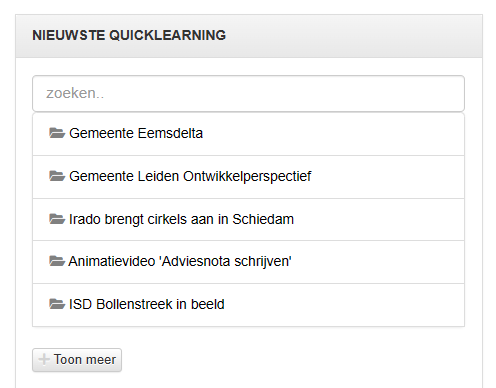
Task: Click folder icon beside Irado brengt cirkels
Action: coord(57,219)
